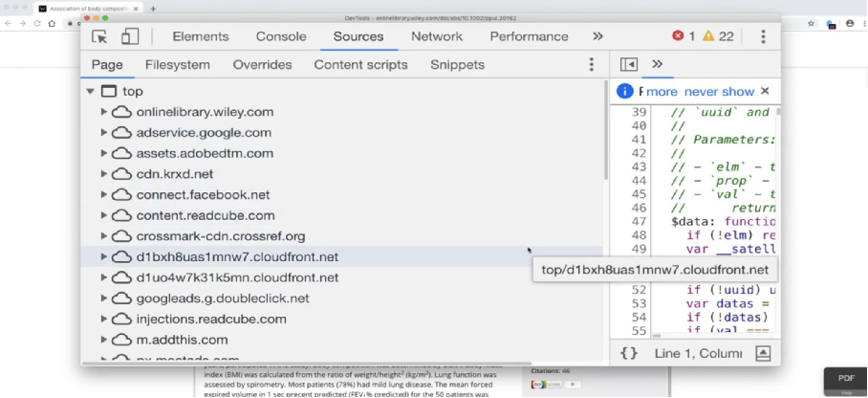Switch to the Network panel tab

pyautogui.click(x=437, y=36)
